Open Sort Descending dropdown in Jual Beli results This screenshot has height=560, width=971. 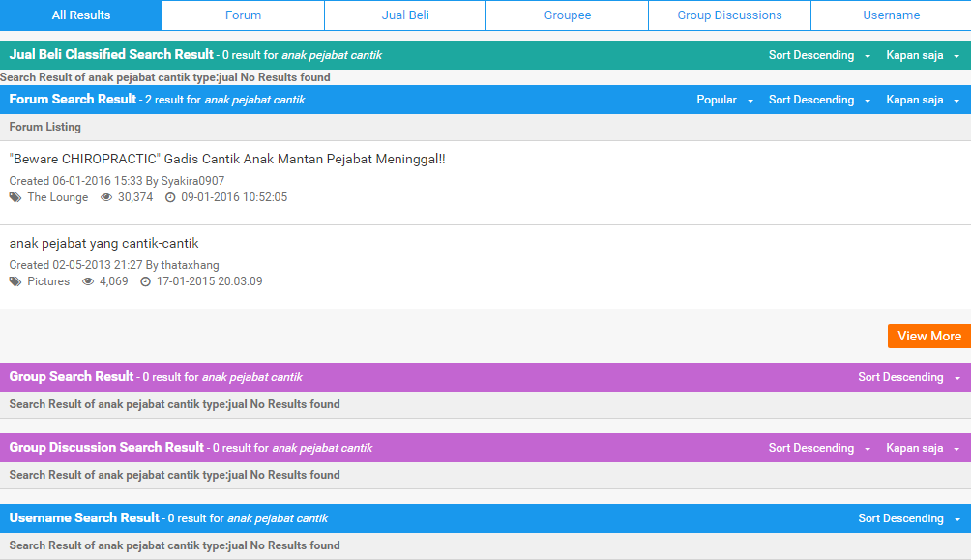click(x=819, y=55)
